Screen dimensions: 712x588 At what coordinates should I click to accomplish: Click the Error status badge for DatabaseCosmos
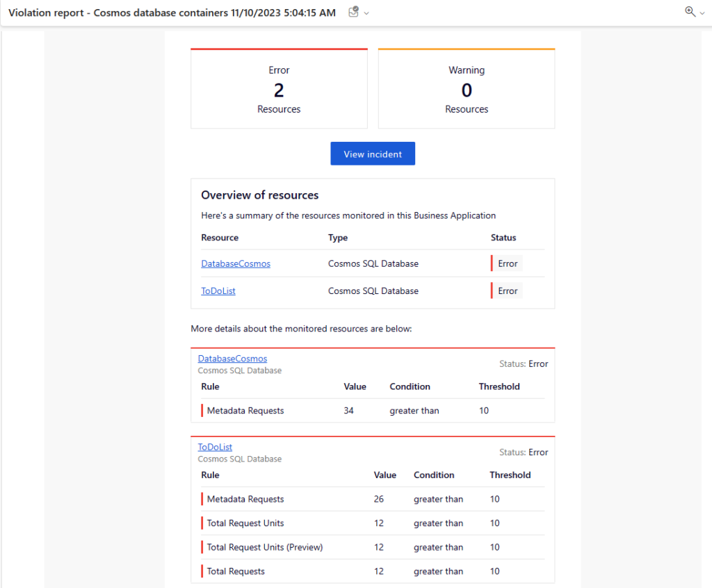point(506,263)
